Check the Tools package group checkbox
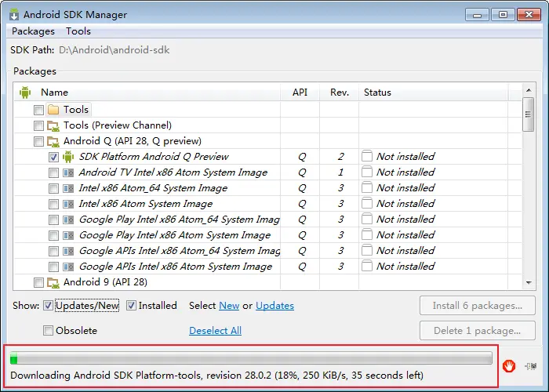Screen dimensions: 549x392 pos(38,110)
